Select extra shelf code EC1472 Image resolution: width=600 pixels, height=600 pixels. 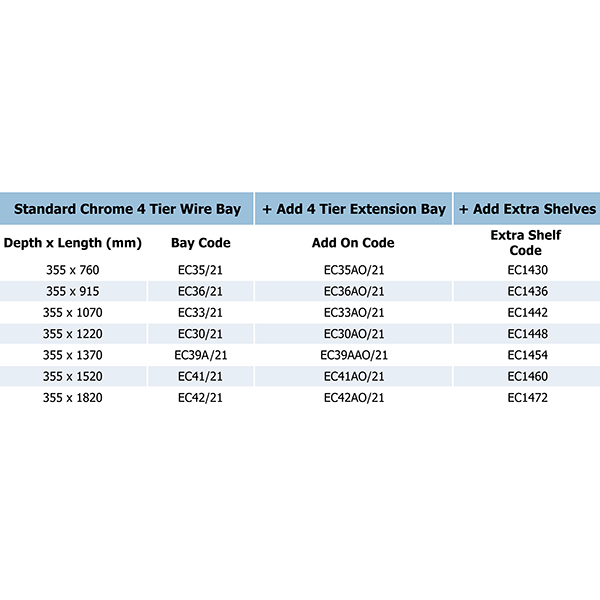(x=528, y=398)
